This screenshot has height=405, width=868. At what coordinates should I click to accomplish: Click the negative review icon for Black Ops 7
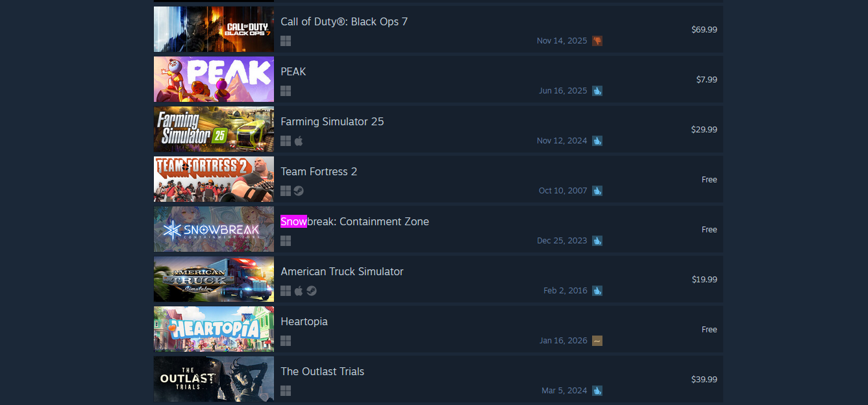pos(597,41)
